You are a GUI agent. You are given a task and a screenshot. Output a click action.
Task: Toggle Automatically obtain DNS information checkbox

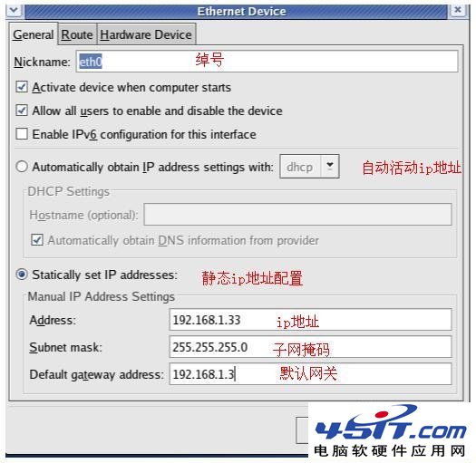coord(37,240)
